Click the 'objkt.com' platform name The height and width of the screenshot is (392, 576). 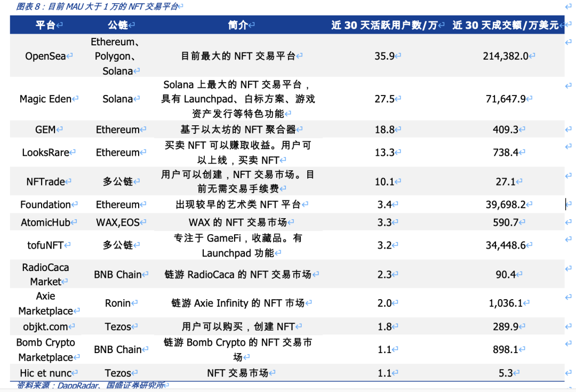pyautogui.click(x=45, y=327)
